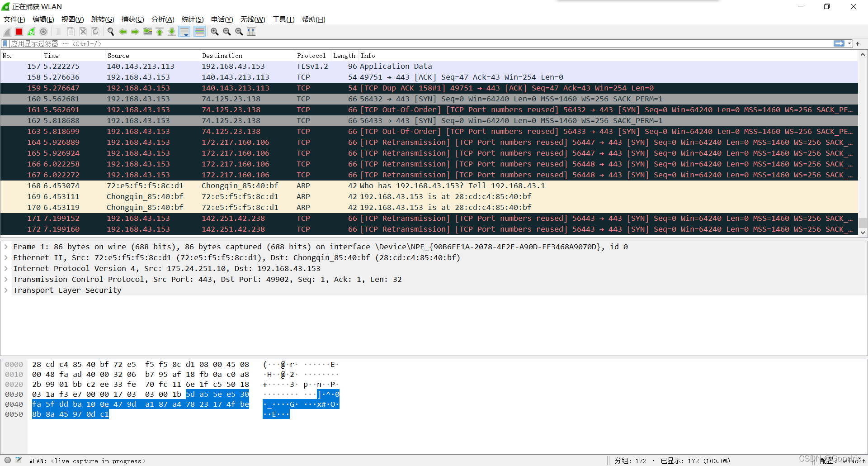
Task: Click go to specified packet icon
Action: (x=147, y=32)
